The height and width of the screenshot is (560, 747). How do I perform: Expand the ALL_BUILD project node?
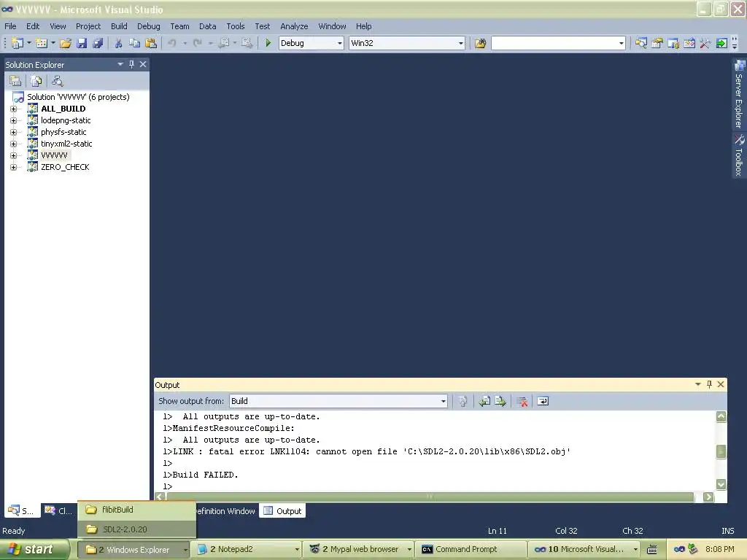click(x=13, y=109)
